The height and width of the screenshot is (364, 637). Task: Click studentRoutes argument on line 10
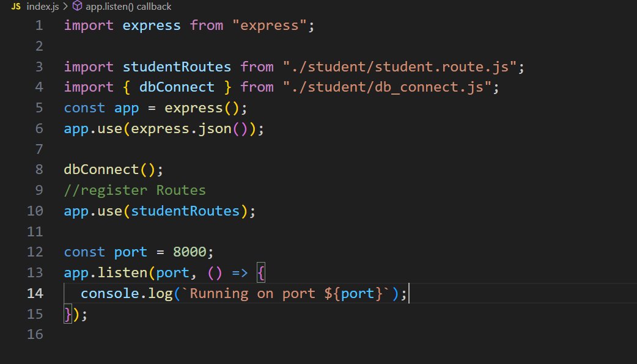[185, 211]
